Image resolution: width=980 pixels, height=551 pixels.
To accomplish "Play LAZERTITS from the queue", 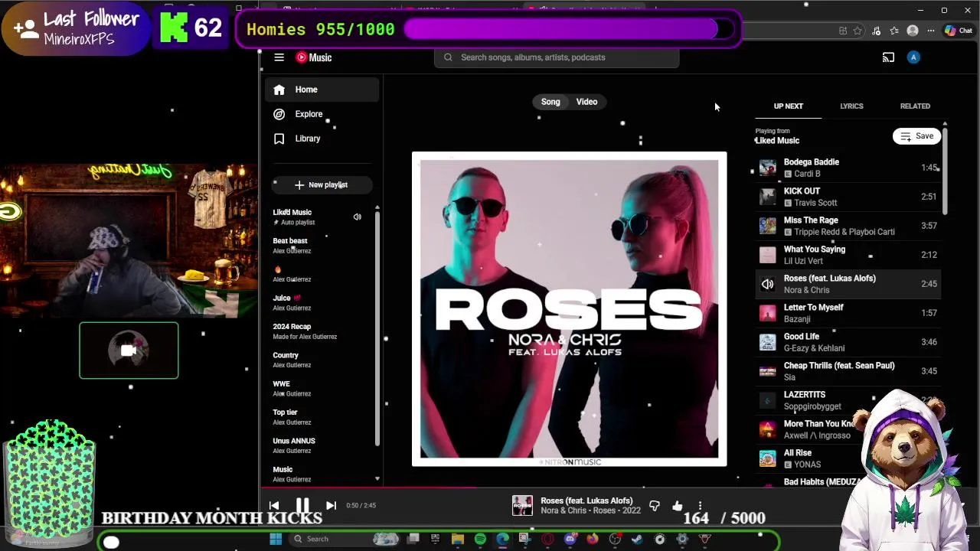I will click(848, 400).
